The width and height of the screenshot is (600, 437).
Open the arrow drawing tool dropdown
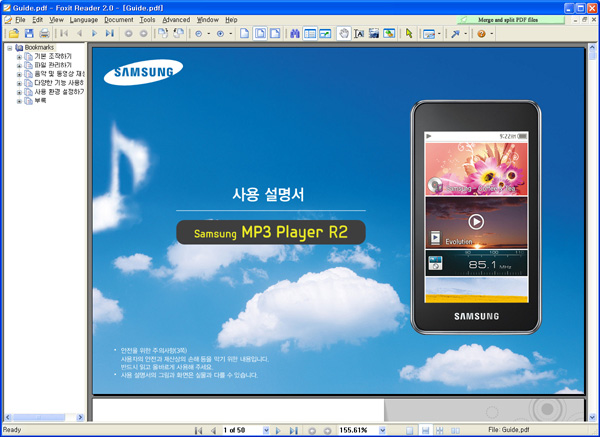point(465,34)
